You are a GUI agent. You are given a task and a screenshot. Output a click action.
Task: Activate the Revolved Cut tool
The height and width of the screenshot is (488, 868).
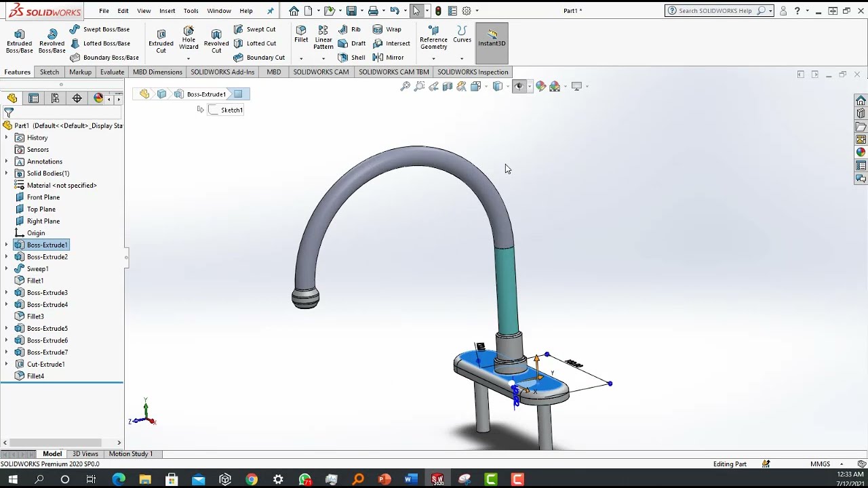[216, 41]
